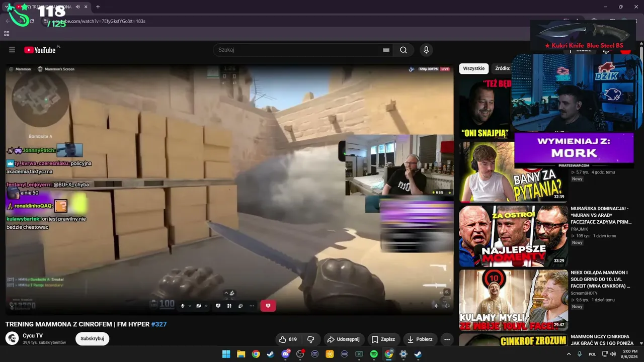Click the screen share icon in call bar
The width and height of the screenshot is (644, 362).
coord(218,306)
